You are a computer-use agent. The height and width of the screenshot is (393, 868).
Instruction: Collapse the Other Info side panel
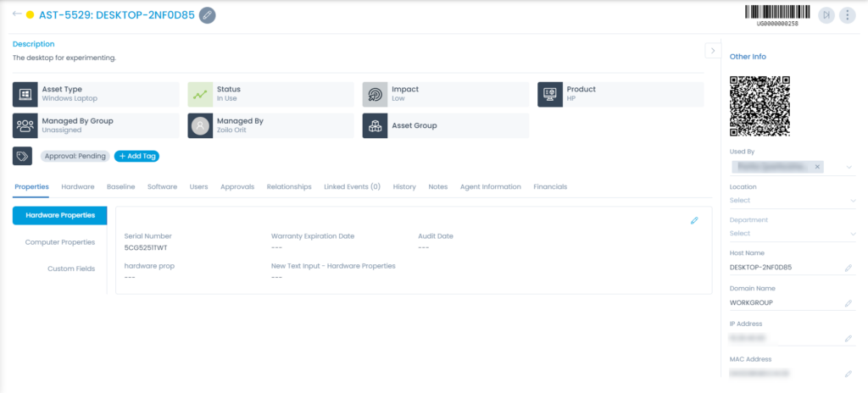tap(712, 50)
